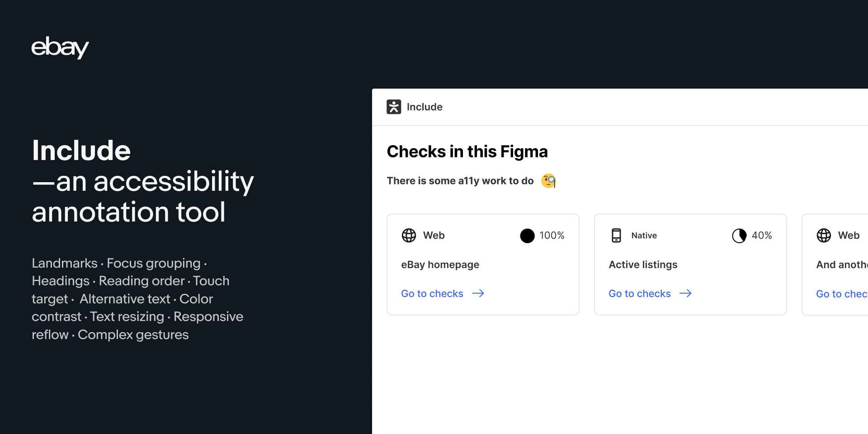
Task: Click the Web label on the first card
Action: point(434,236)
